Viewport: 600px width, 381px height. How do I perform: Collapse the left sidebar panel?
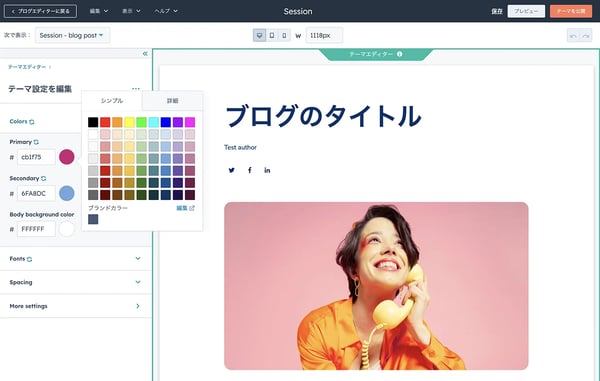(145, 54)
